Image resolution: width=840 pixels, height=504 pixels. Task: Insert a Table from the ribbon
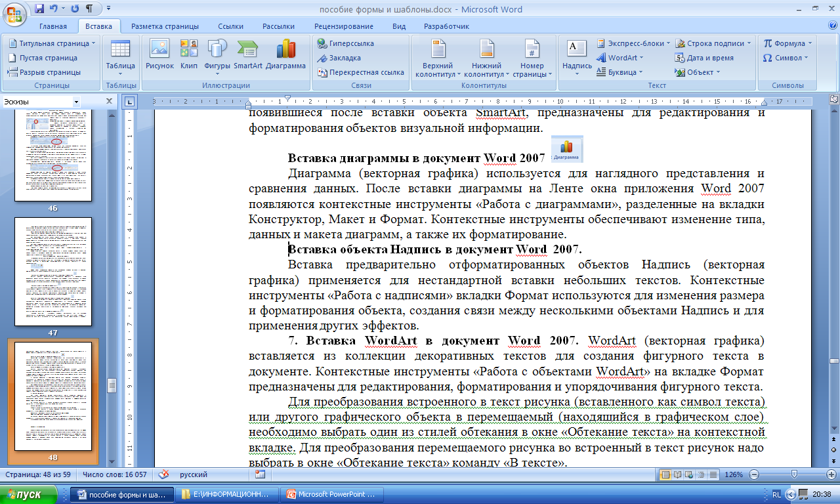(x=120, y=56)
